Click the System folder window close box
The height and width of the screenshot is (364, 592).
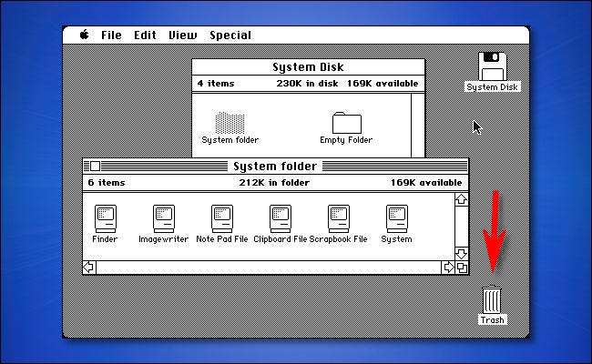pyautogui.click(x=95, y=166)
